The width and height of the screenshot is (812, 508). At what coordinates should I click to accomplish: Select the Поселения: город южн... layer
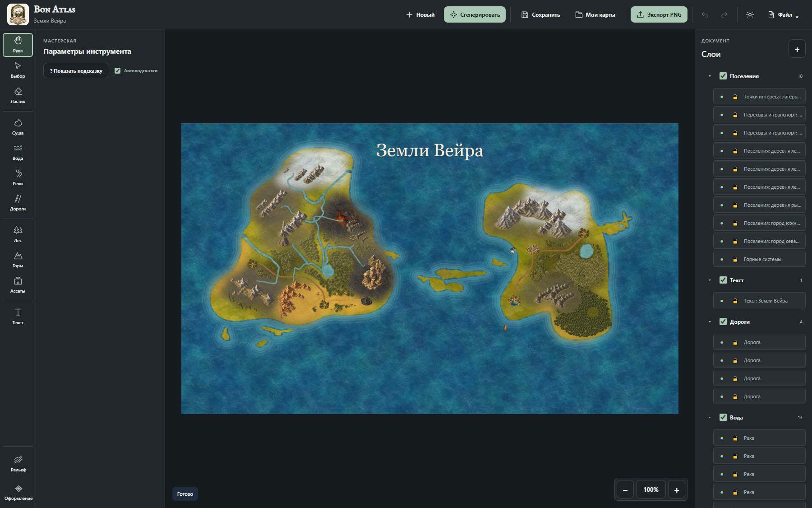(759, 223)
